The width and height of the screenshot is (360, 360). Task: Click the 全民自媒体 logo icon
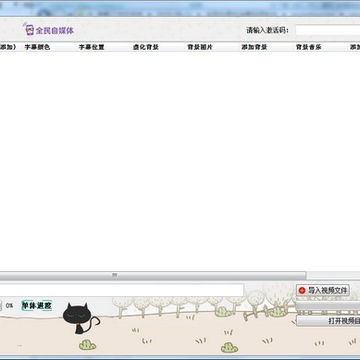coord(28,29)
